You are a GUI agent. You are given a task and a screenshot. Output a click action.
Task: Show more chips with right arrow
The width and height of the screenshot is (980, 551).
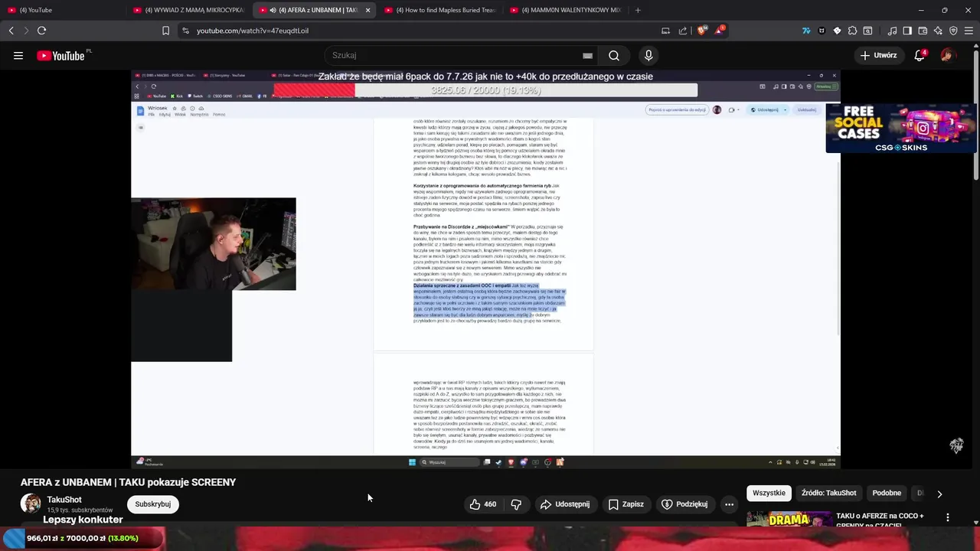(939, 494)
